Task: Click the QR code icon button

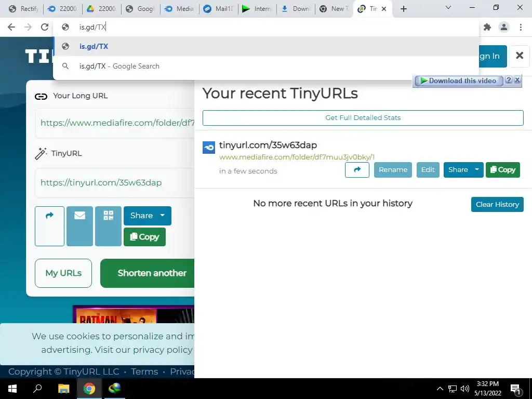Action: click(108, 226)
